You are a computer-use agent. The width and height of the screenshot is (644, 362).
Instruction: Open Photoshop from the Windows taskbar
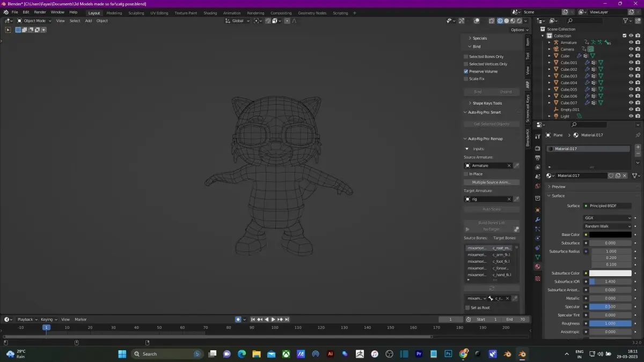(448, 354)
